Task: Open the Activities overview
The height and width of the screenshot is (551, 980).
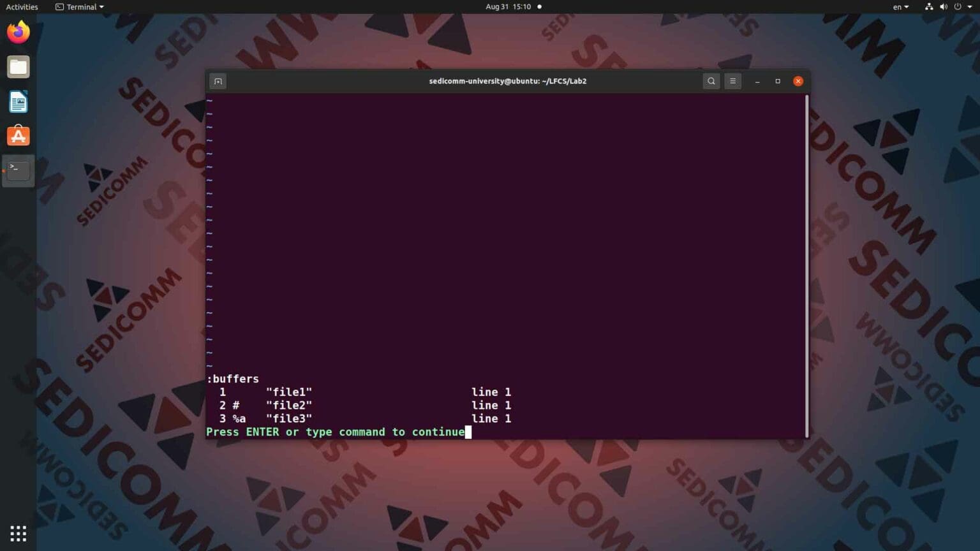Action: [22, 7]
